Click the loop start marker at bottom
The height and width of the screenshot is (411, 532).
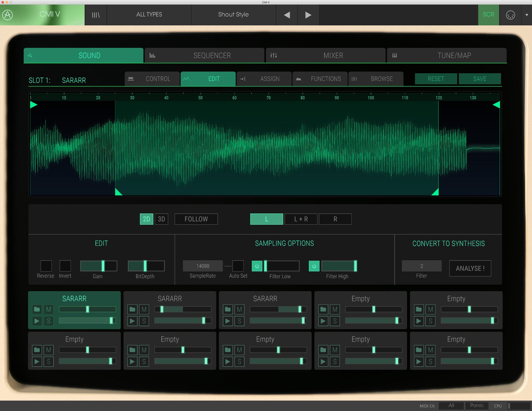(118, 192)
